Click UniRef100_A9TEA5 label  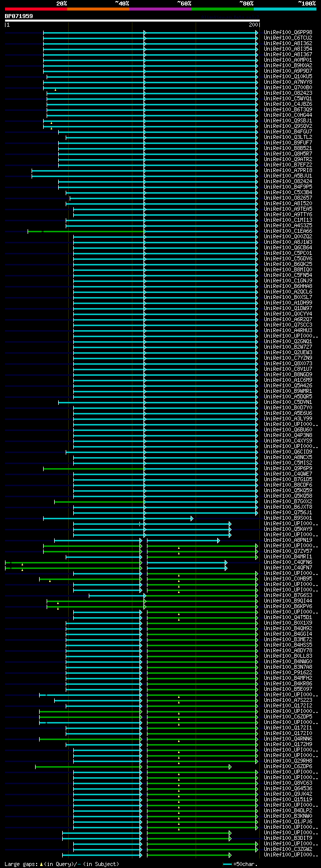[x=288, y=209]
